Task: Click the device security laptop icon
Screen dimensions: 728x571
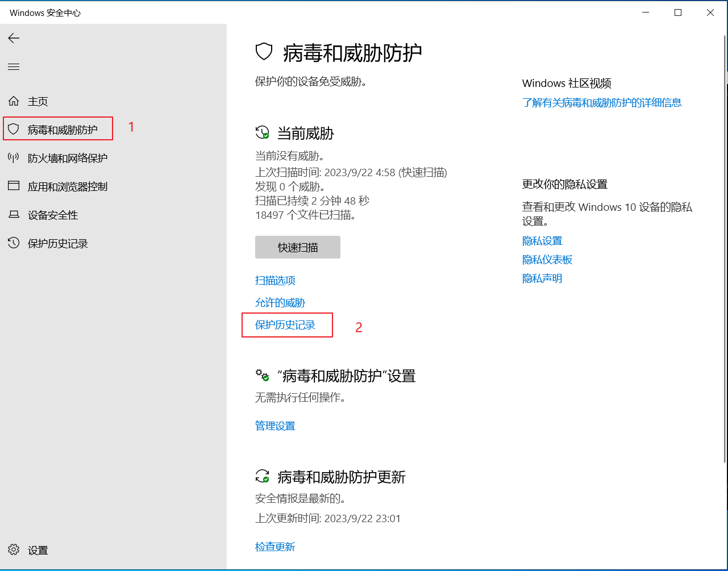Action: (x=14, y=215)
